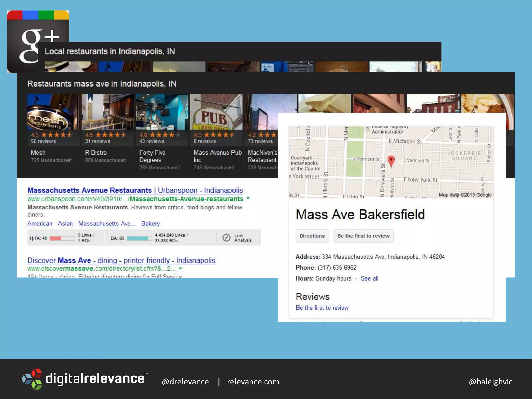This screenshot has width=532, height=399.
Task: Click the address 334 Massachusetts Ave text
Action: coord(383,257)
